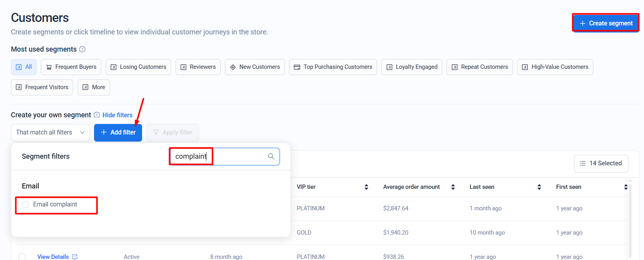Switch to the Losing Customers segment
The image size is (644, 260).
click(138, 67)
